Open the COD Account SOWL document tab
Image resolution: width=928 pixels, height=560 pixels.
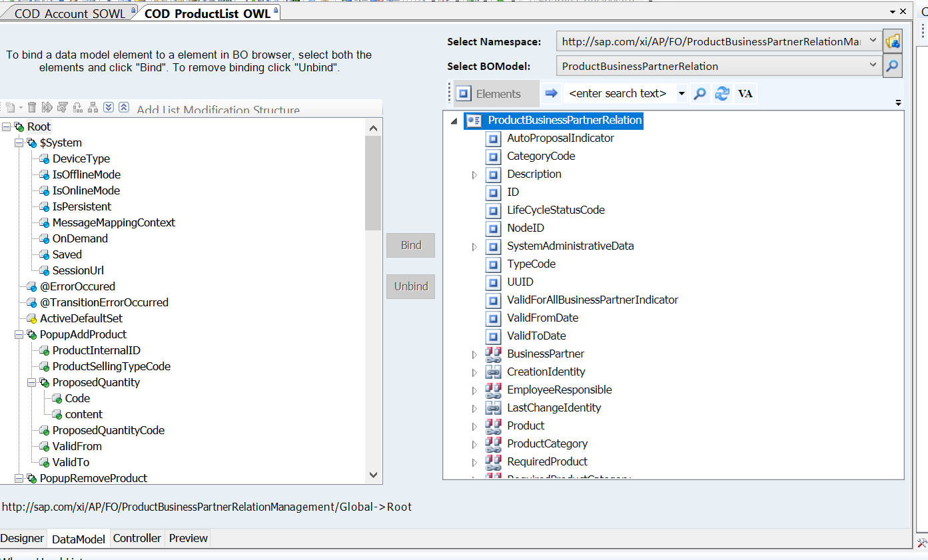tap(69, 13)
